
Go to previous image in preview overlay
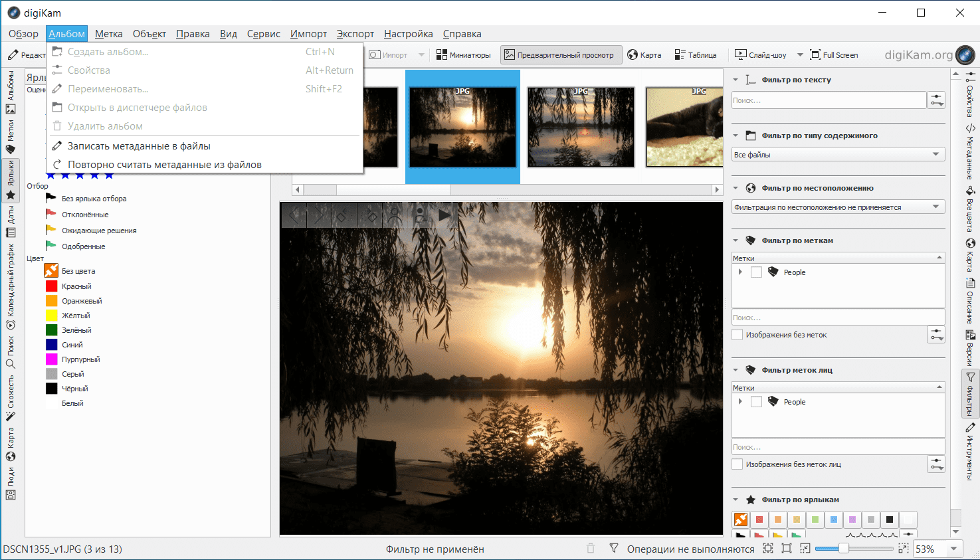[294, 215]
